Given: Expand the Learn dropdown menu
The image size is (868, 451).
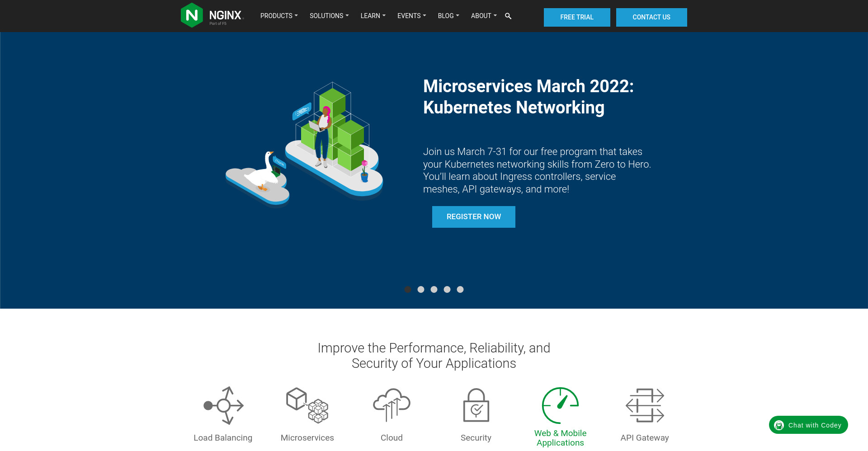Looking at the screenshot, I should click(x=373, y=16).
